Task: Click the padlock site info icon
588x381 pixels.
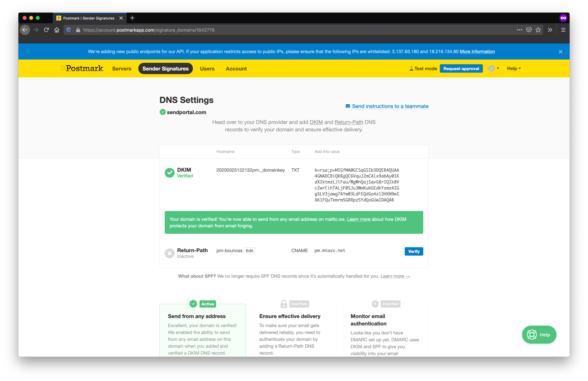Action: [78, 30]
